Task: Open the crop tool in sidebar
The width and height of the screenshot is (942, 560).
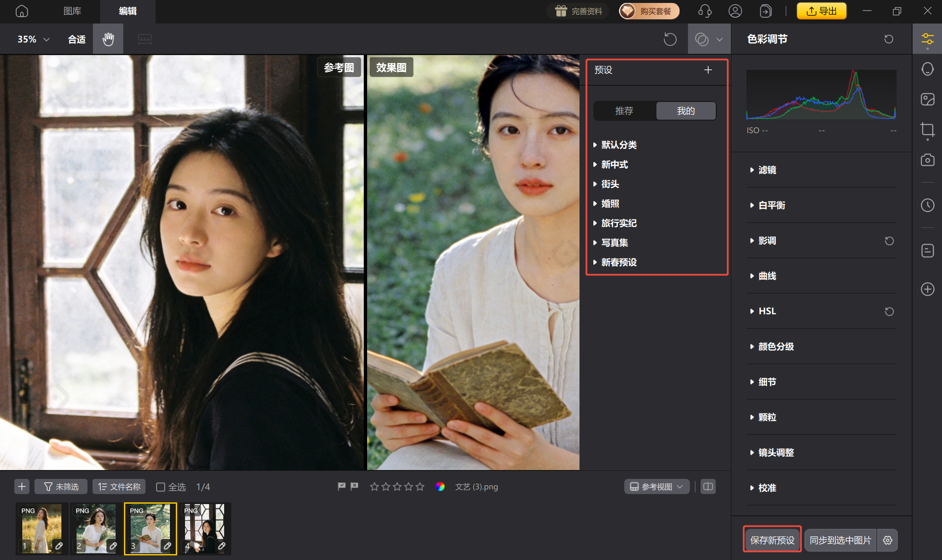Action: 927,129
